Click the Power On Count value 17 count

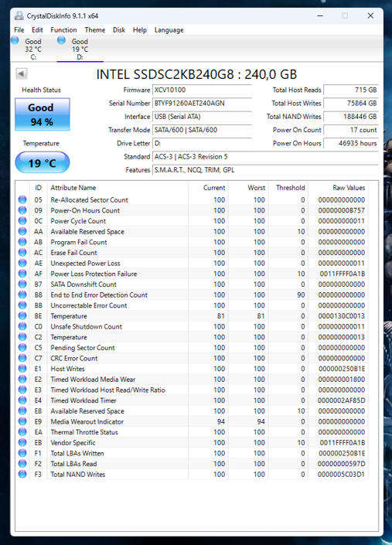coord(351,130)
